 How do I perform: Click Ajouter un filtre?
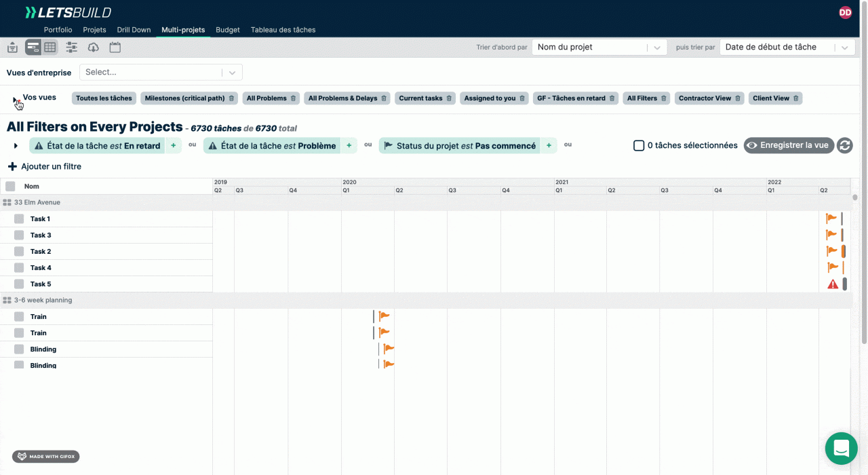[x=45, y=166]
